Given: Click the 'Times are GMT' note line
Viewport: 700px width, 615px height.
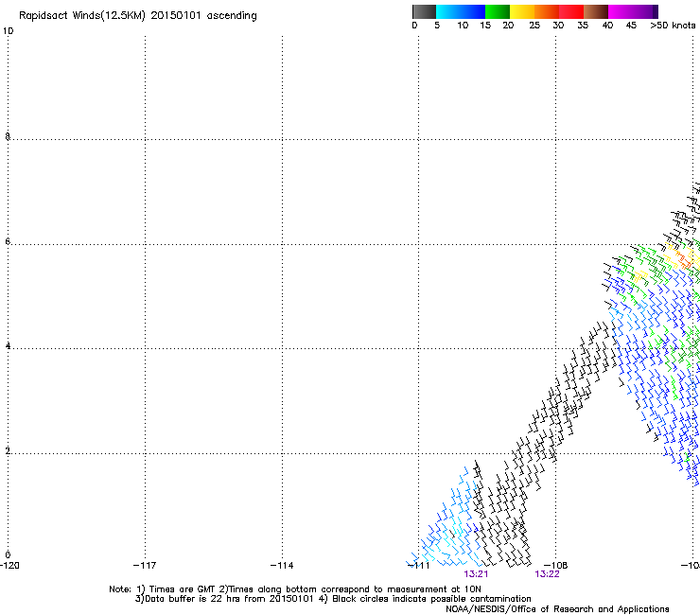Looking at the screenshot, I should pos(295,589).
